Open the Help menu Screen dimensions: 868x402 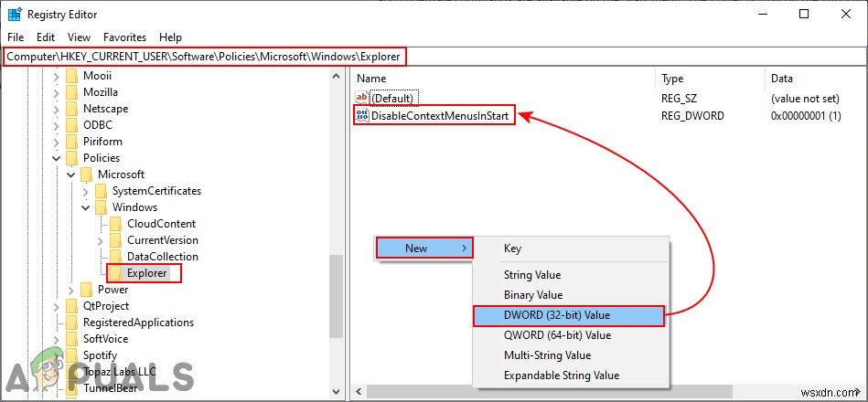click(170, 37)
